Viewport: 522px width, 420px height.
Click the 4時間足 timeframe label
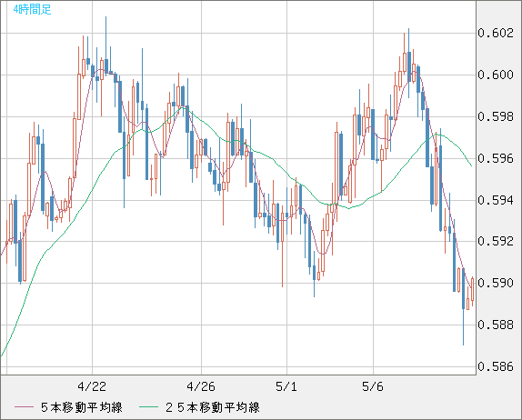click(33, 9)
